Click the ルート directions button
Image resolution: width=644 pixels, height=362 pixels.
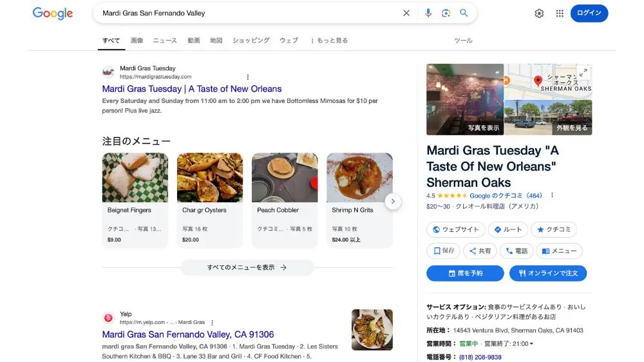(508, 229)
